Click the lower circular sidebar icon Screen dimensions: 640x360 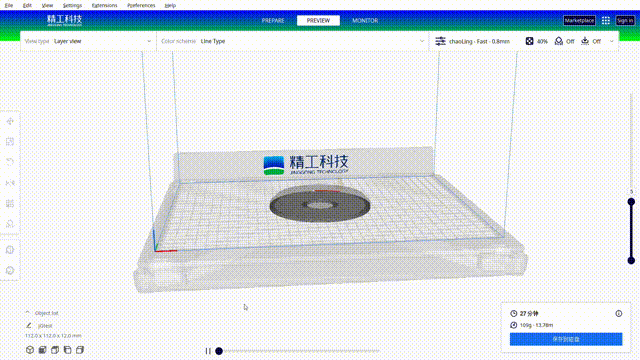coord(10,270)
